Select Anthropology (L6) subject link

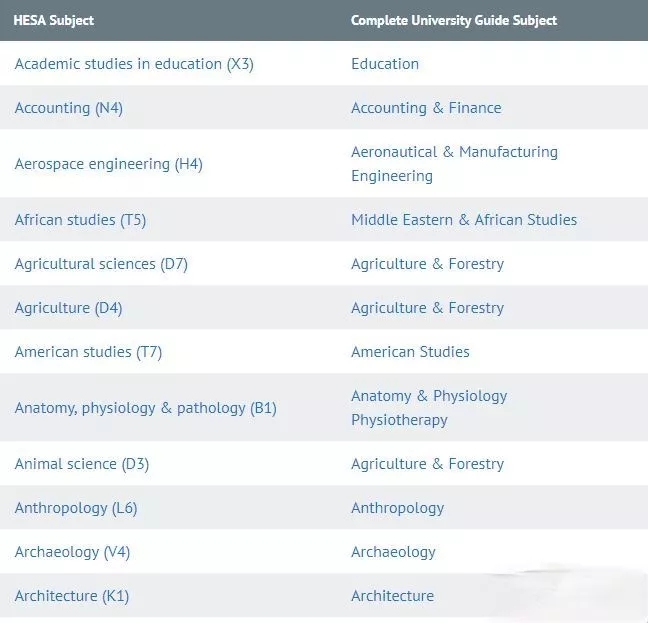(76, 508)
